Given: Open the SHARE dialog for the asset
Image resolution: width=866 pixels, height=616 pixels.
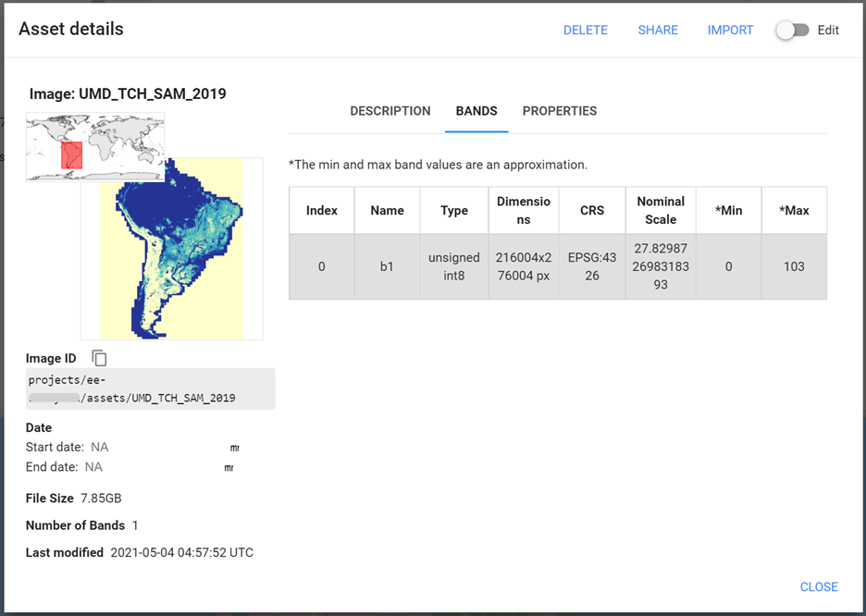Looking at the screenshot, I should pos(658,30).
